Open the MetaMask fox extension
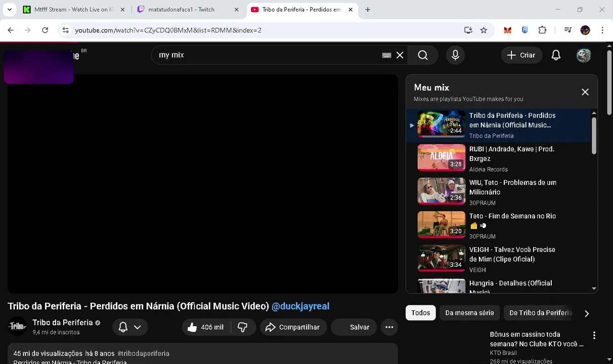The width and height of the screenshot is (613, 364). point(507,30)
